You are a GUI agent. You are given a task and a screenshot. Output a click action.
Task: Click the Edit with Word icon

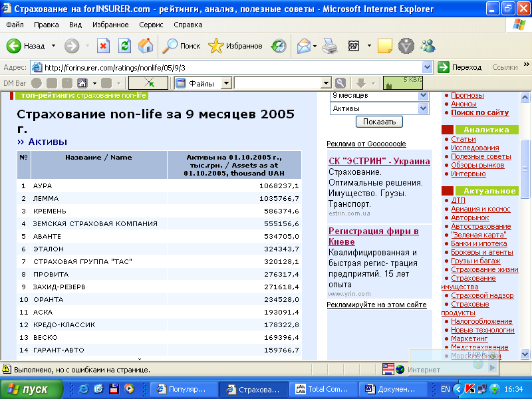[x=354, y=46]
